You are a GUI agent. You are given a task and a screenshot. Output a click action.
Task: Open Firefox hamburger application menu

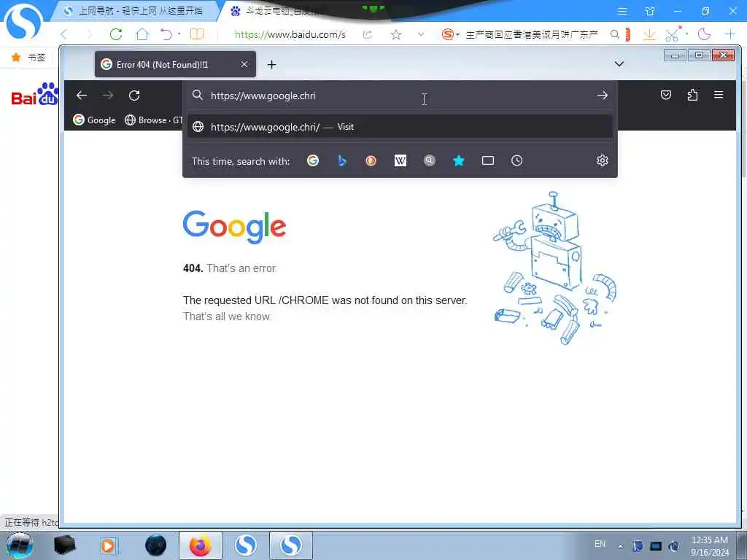click(x=719, y=95)
